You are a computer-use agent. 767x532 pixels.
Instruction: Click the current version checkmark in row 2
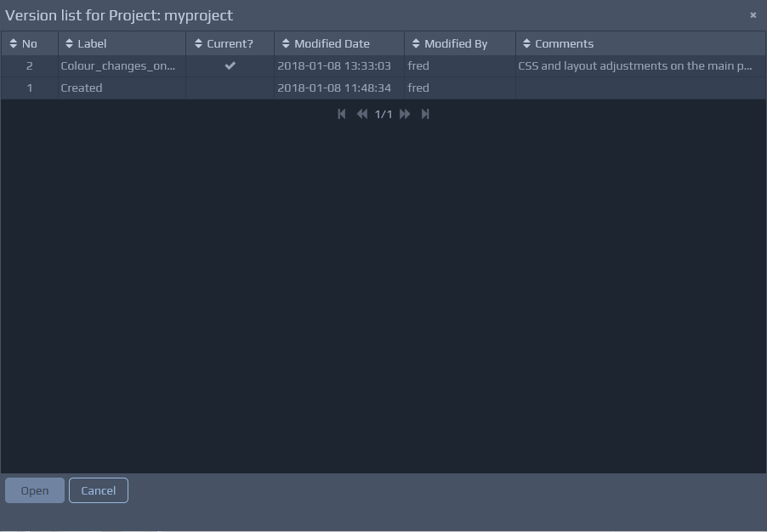[230, 65]
